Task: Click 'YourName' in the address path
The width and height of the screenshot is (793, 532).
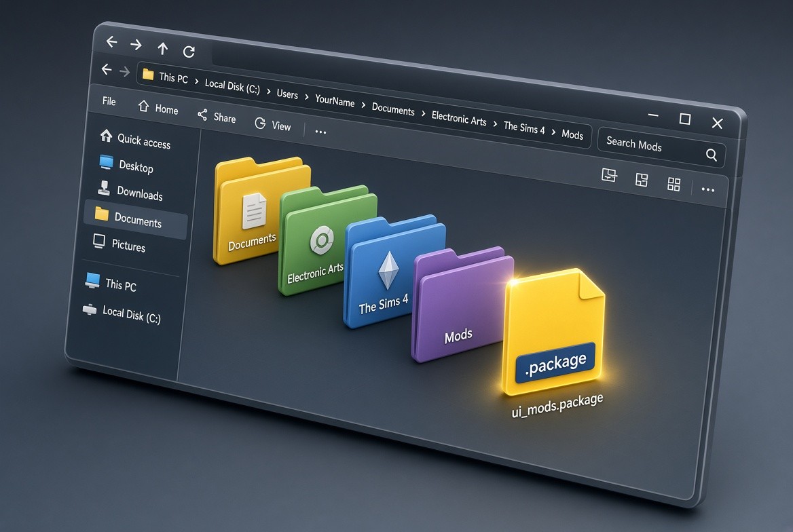Action: coord(335,100)
